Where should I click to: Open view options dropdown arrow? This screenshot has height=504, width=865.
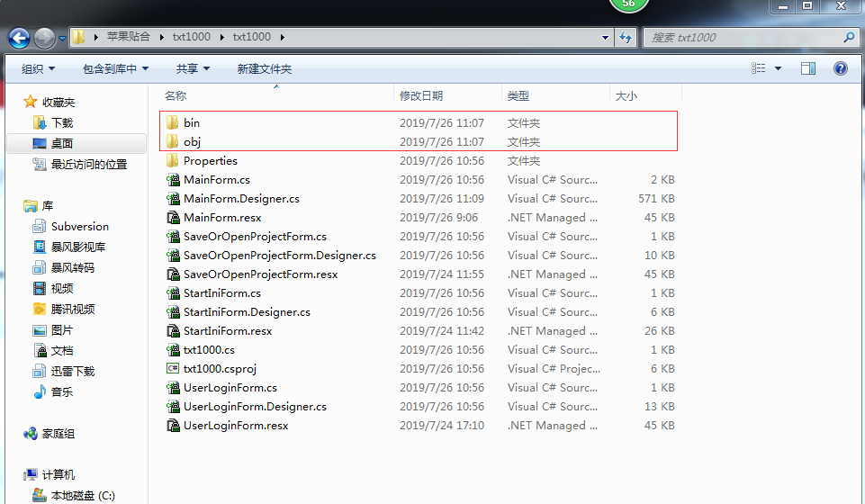(778, 68)
